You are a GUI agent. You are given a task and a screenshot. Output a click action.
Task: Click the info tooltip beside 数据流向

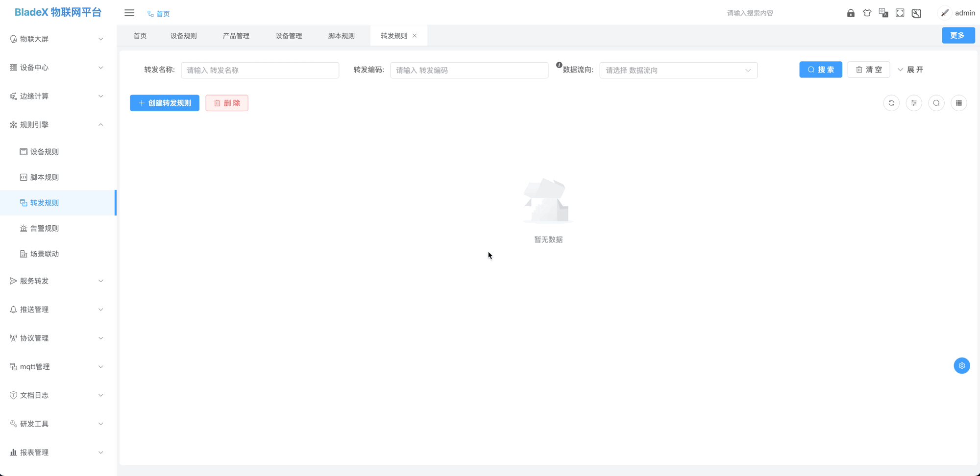pyautogui.click(x=560, y=64)
